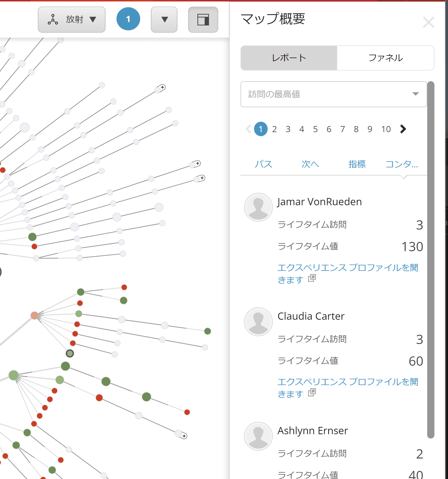Go to page 7

(x=343, y=129)
